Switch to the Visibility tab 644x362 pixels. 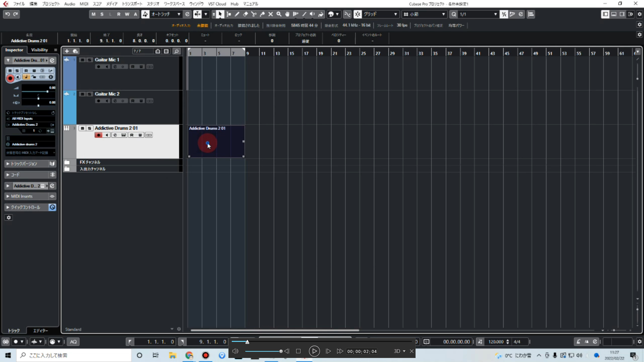click(x=39, y=50)
